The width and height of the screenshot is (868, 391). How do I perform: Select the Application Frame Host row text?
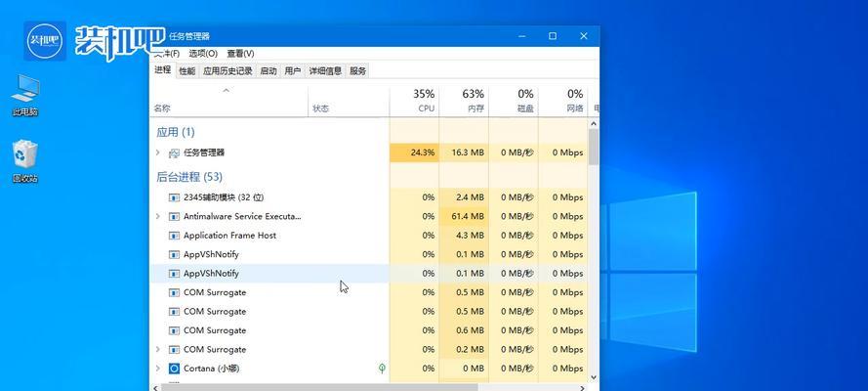(229, 236)
